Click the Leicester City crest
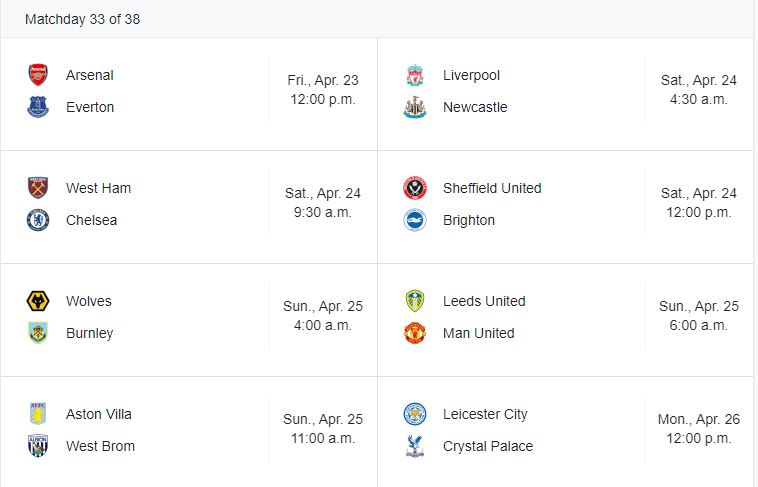The width and height of the screenshot is (758, 487). tap(415, 414)
